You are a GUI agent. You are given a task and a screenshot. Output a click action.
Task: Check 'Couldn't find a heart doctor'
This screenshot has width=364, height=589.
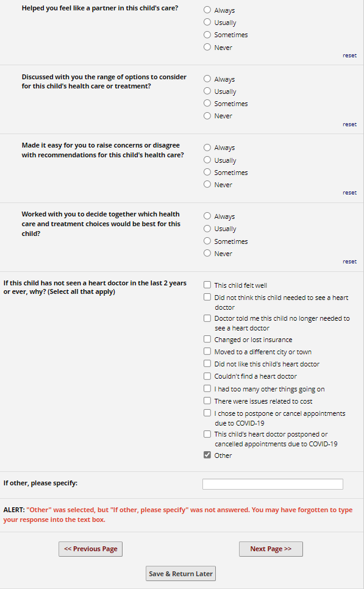pos(207,376)
